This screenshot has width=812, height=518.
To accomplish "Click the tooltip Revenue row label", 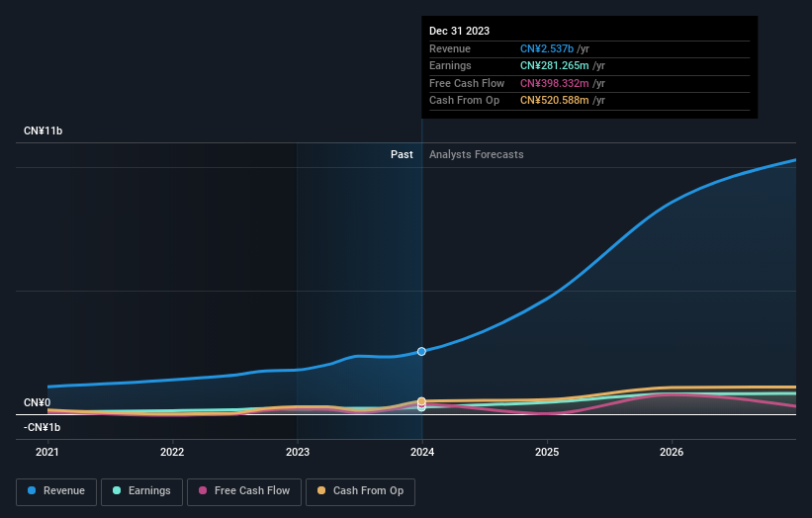I will pyautogui.click(x=450, y=48).
